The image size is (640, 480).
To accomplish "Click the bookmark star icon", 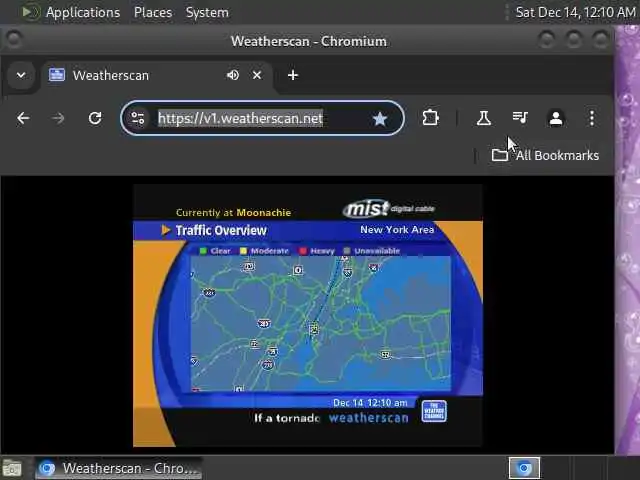I will point(380,119).
